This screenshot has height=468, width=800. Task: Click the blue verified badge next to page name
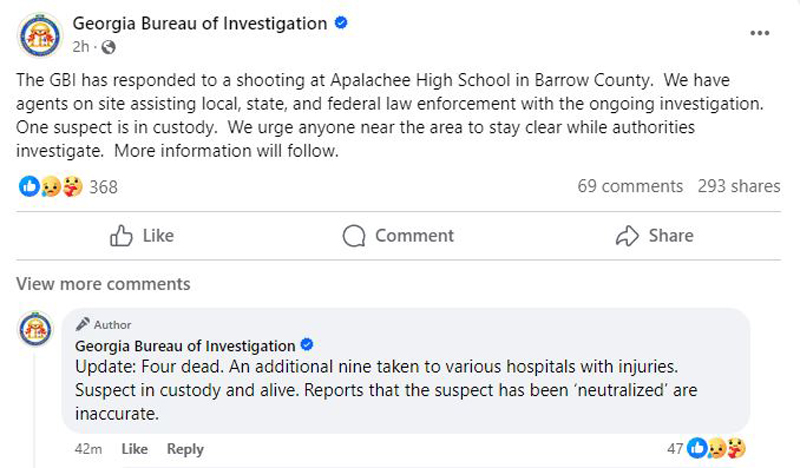(x=341, y=23)
